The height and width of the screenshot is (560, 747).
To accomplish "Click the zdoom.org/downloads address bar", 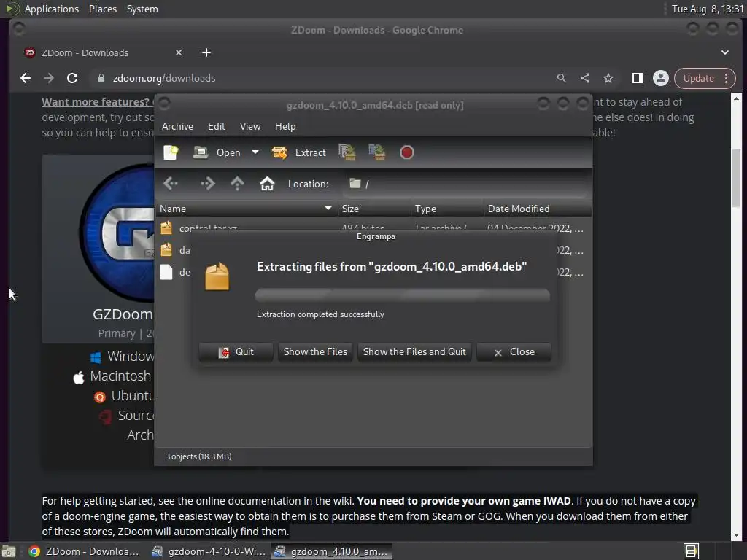I will coord(324,78).
